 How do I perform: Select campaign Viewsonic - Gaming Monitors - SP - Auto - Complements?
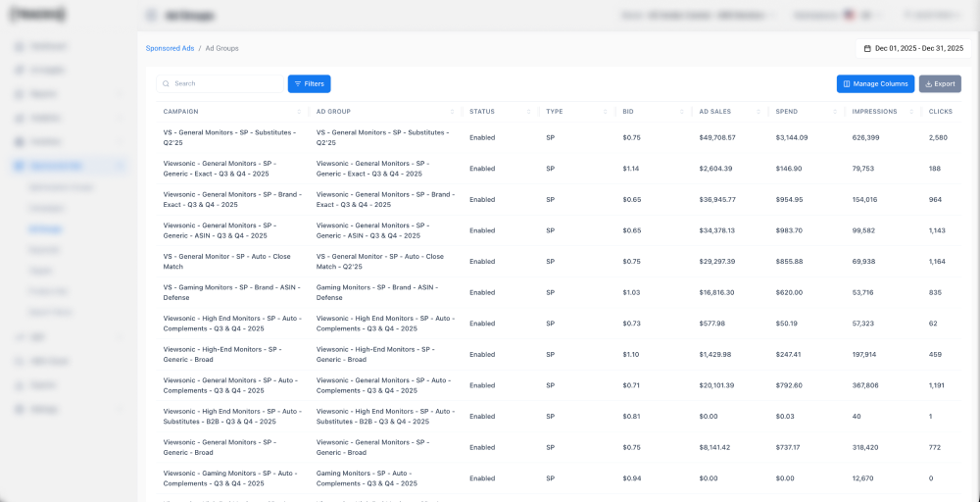[230, 478]
